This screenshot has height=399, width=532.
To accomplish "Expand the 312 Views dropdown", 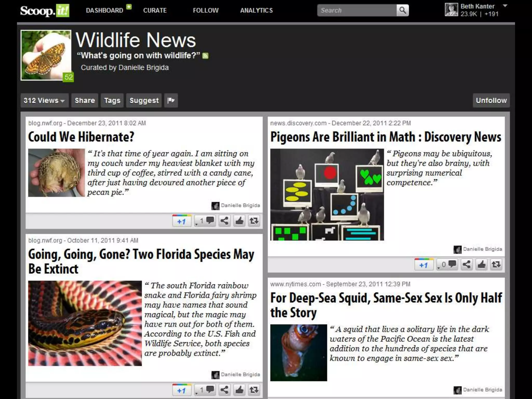I will (44, 100).
